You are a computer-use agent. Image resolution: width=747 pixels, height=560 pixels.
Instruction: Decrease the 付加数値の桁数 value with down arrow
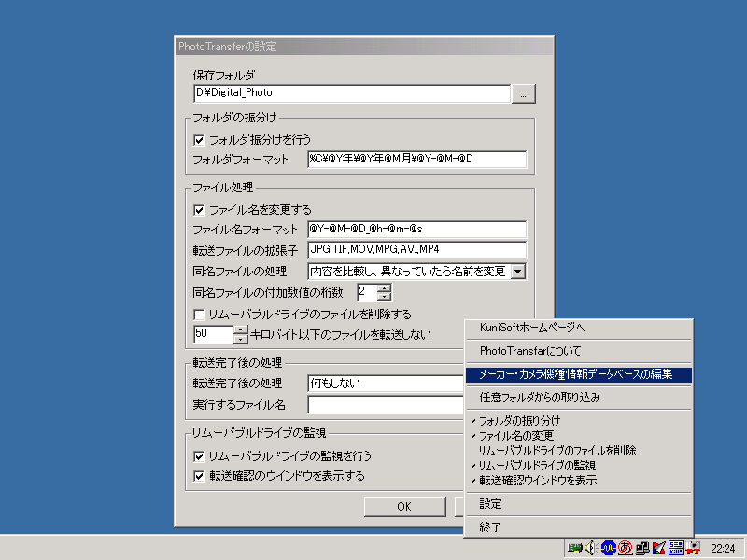click(x=384, y=296)
